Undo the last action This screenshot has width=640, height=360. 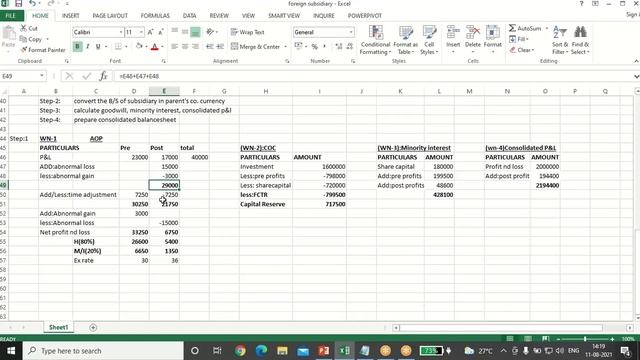pyautogui.click(x=32, y=4)
